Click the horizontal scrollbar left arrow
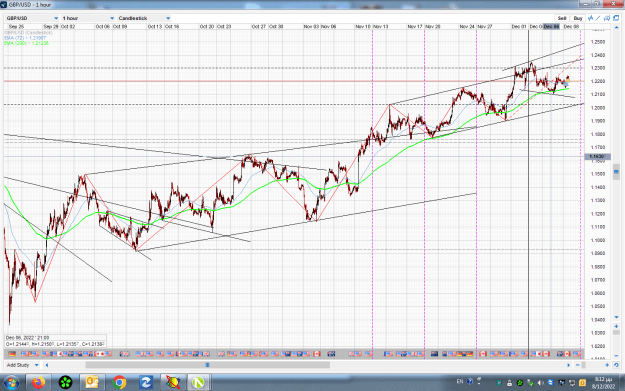The image size is (625, 391). [47, 365]
